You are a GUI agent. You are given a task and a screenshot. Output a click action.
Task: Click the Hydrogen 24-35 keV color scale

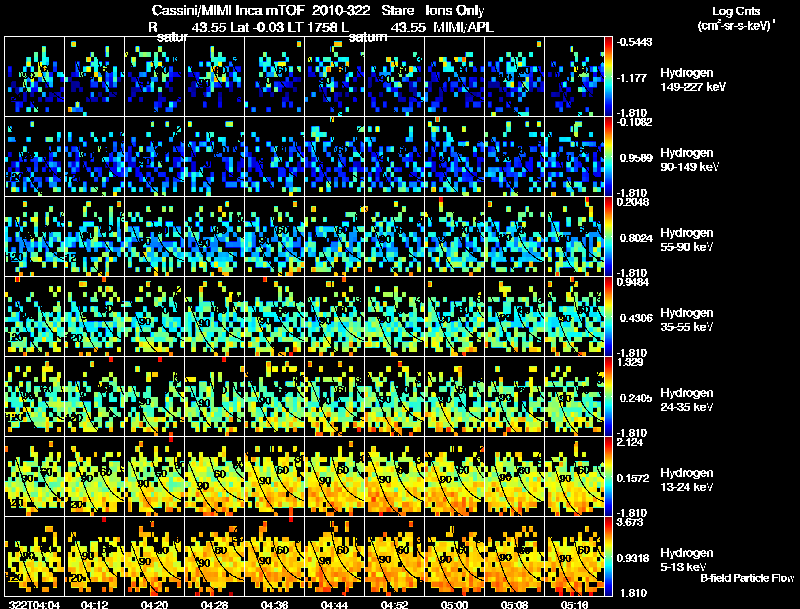[608, 396]
